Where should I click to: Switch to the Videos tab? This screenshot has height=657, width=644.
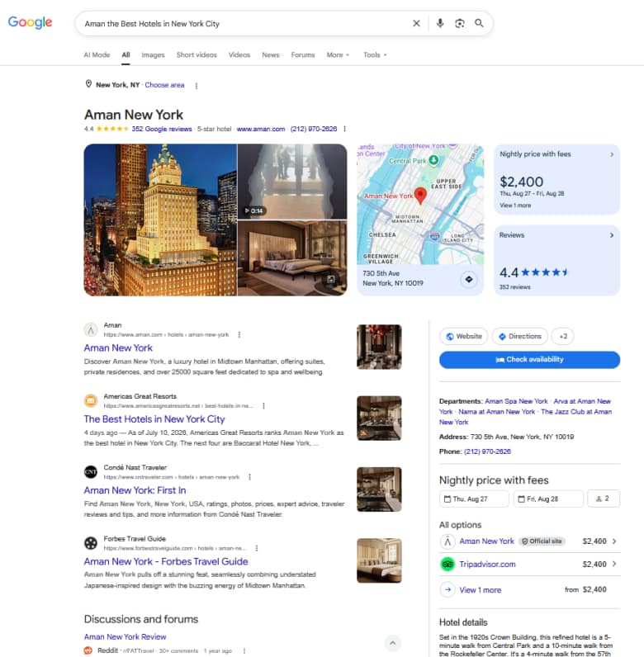pyautogui.click(x=239, y=55)
